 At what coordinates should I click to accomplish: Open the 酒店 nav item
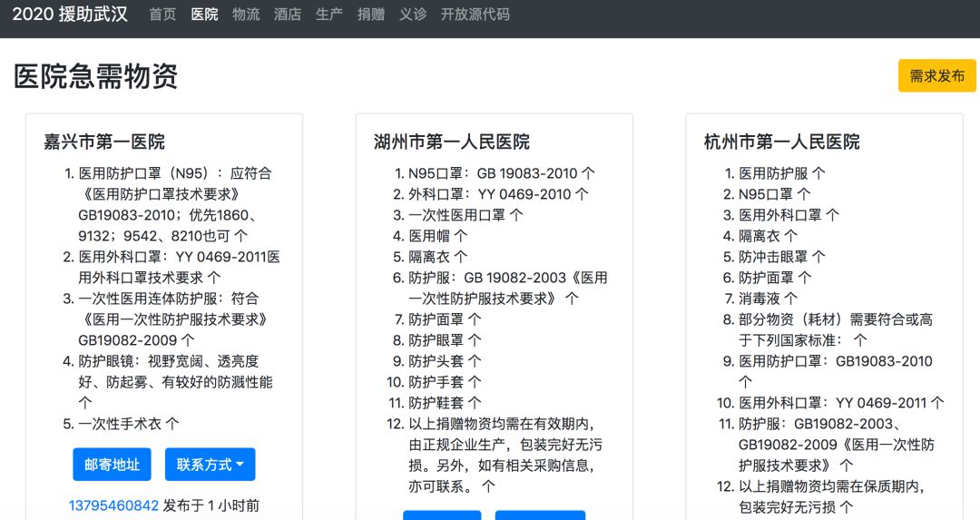(288, 14)
